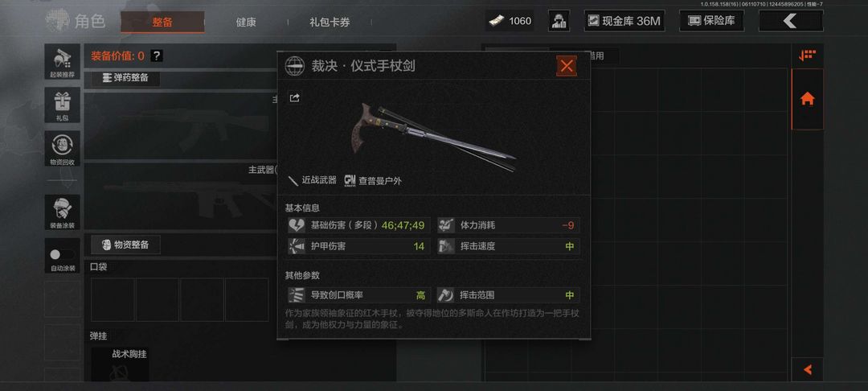Select the 整备 tab
The height and width of the screenshot is (391, 868).
pos(162,23)
